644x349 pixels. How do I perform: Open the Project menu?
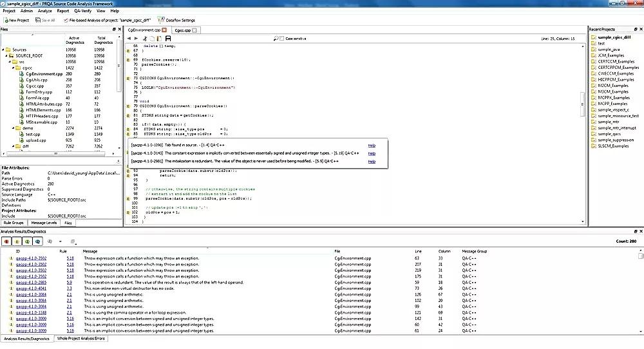(9, 11)
